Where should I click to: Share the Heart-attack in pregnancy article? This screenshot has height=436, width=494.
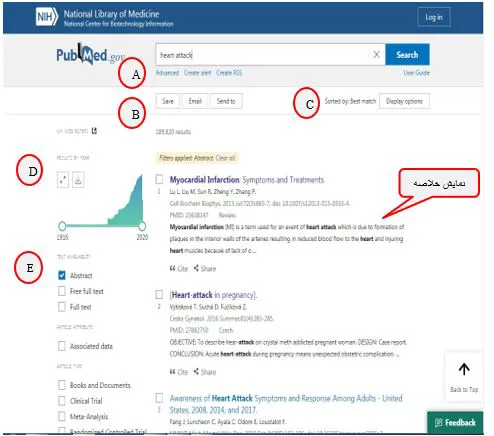click(205, 372)
